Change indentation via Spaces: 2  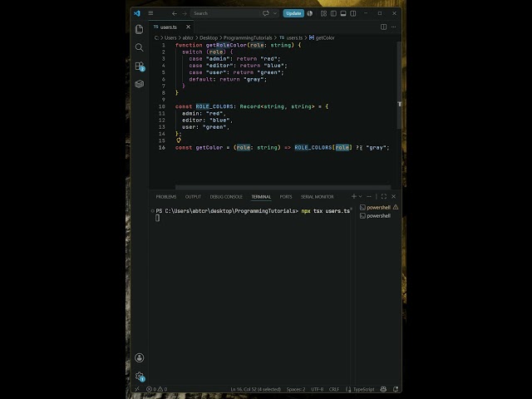click(x=296, y=389)
